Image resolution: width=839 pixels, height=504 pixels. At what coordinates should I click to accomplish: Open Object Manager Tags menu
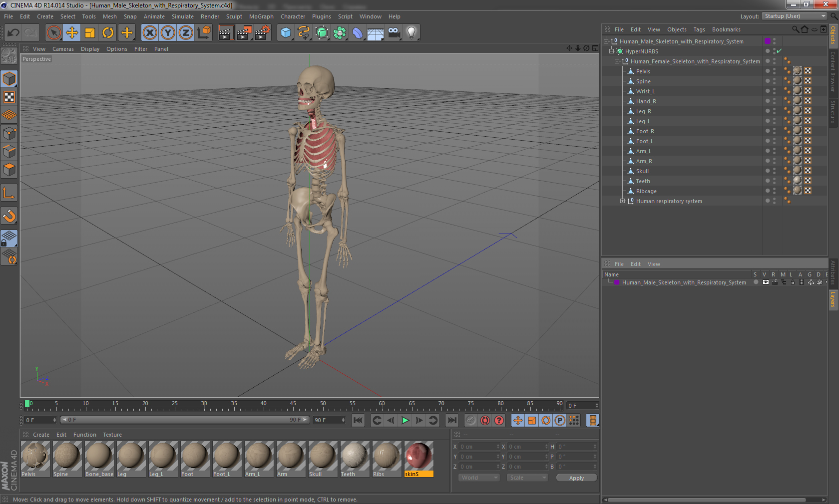click(x=699, y=29)
